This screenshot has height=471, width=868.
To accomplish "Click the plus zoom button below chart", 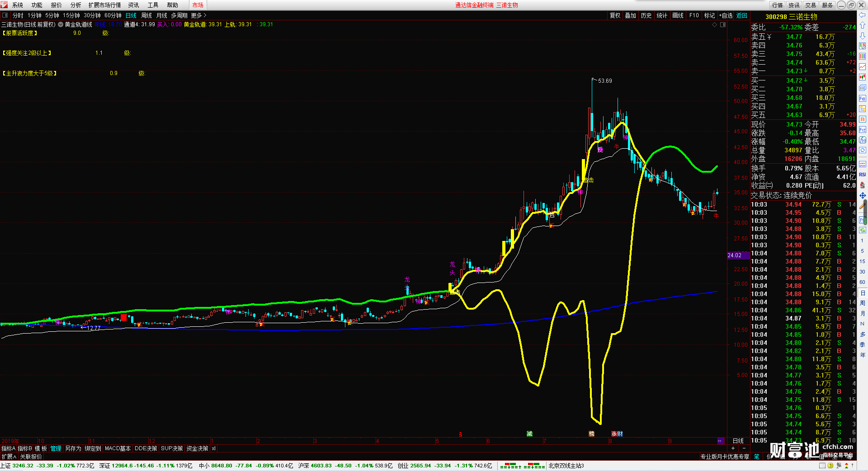I will (733, 448).
